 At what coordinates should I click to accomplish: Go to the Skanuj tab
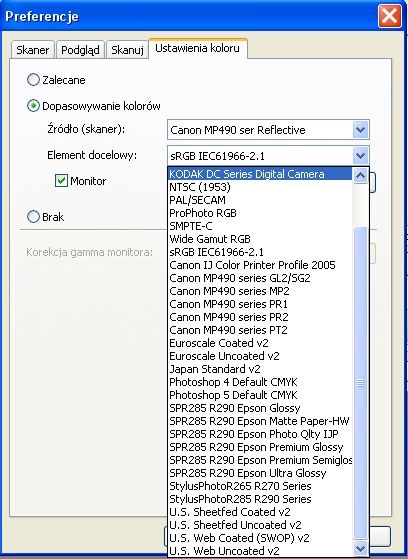pos(127,50)
